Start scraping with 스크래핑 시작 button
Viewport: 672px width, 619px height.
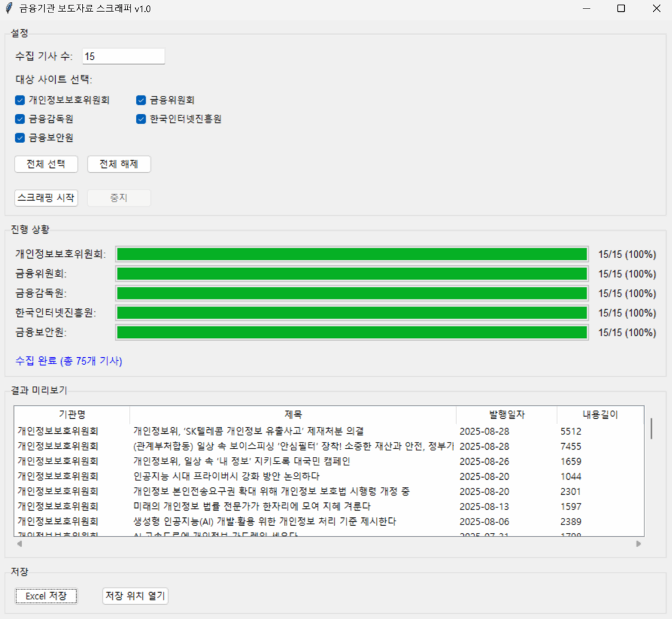click(46, 198)
